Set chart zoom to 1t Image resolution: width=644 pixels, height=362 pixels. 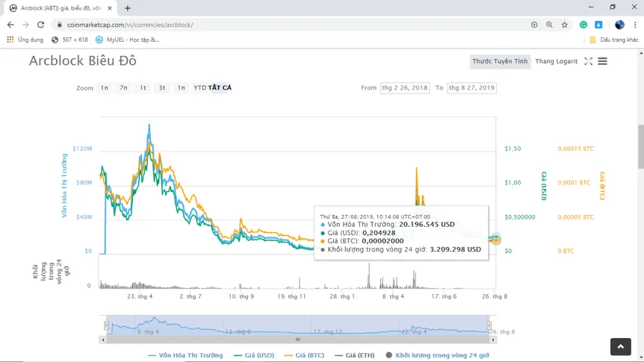(143, 87)
